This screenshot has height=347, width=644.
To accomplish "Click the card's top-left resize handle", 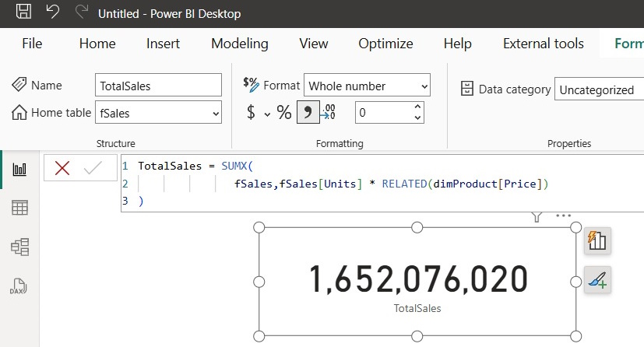I will click(259, 227).
